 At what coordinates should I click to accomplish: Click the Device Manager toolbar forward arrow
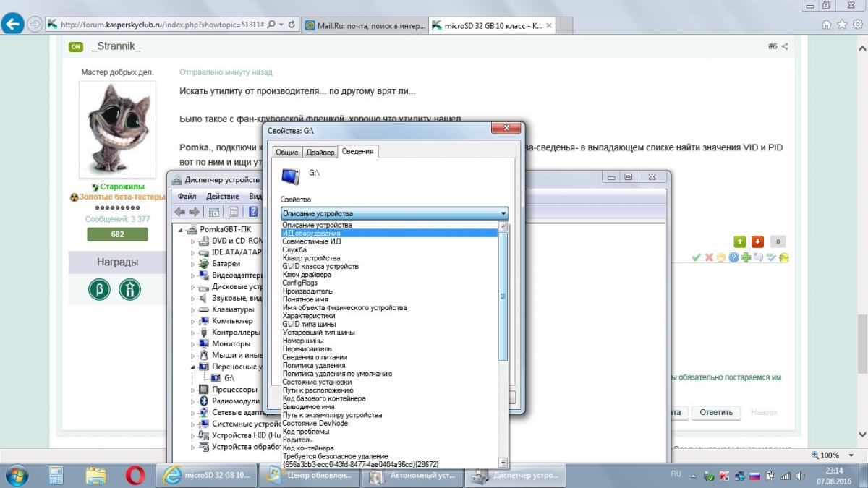click(x=194, y=212)
